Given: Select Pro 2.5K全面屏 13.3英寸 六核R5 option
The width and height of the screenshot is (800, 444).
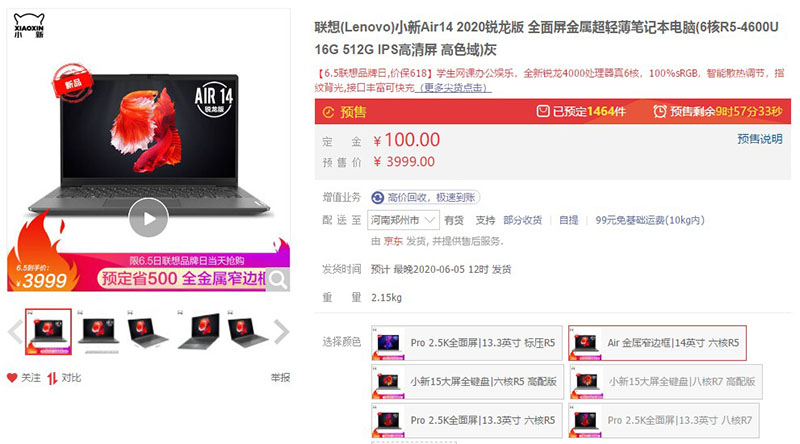Looking at the screenshot, I should pyautogui.click(x=467, y=420).
